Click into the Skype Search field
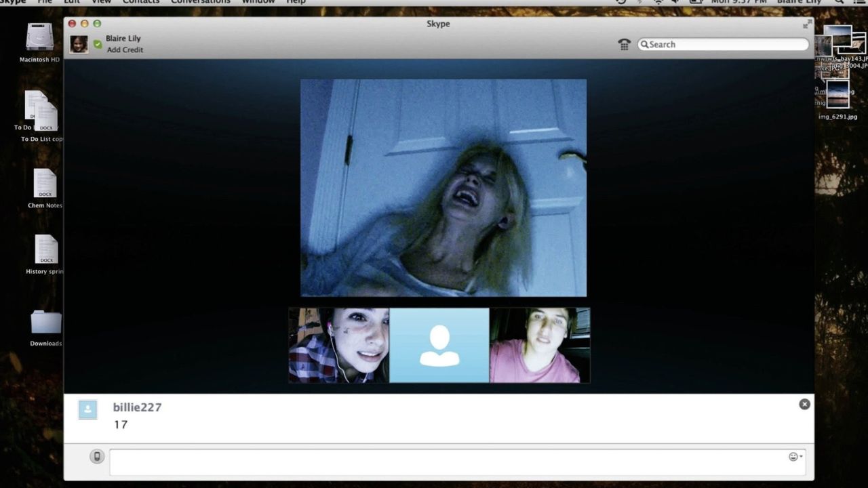Viewport: 868px width, 488px height. [723, 44]
